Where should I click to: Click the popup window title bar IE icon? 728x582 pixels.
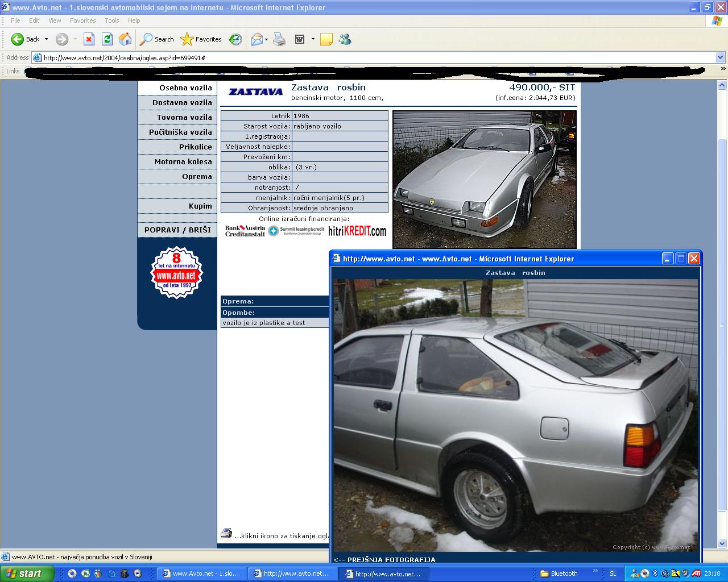click(x=336, y=259)
